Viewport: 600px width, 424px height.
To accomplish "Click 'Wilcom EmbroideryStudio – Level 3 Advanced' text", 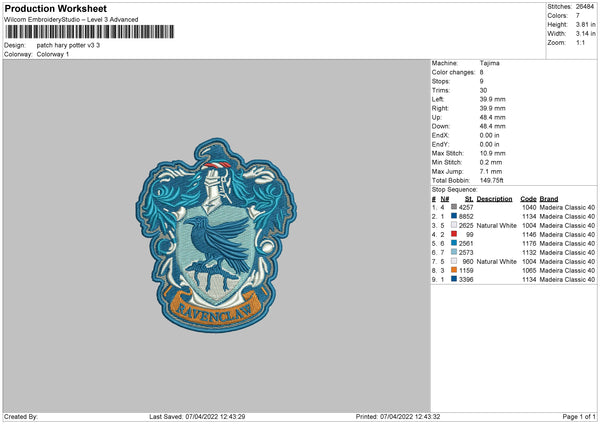I will click(71, 20).
